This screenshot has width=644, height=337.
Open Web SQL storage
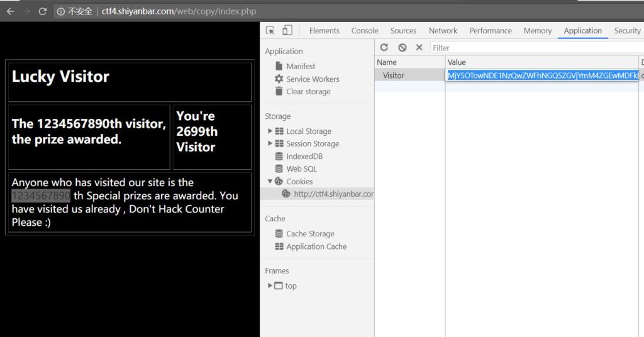[301, 168]
